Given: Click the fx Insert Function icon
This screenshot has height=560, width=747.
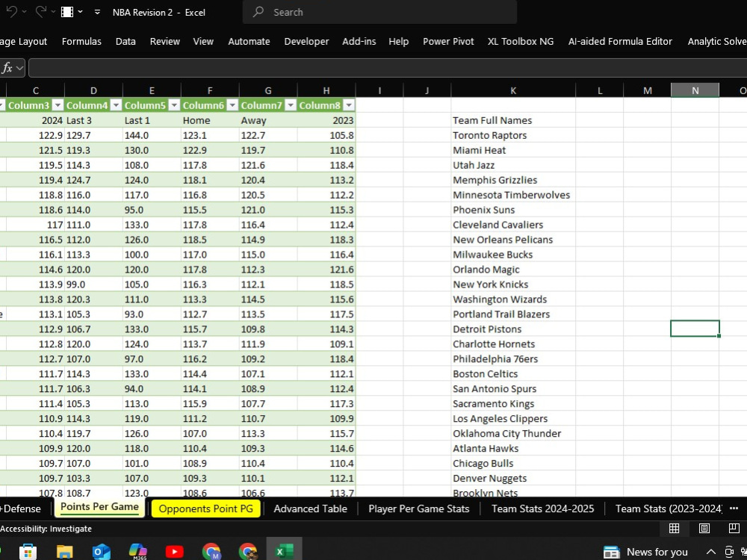Looking at the screenshot, I should [x=7, y=68].
